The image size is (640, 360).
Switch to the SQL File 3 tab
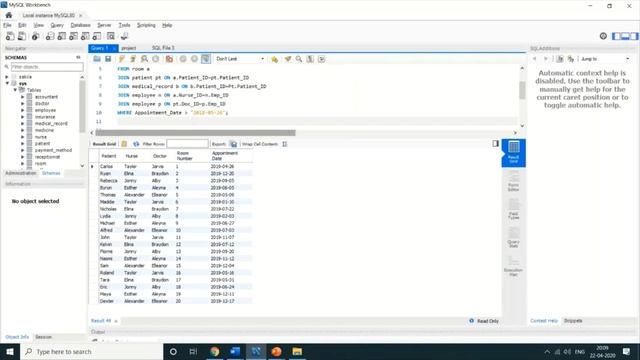[x=163, y=48]
